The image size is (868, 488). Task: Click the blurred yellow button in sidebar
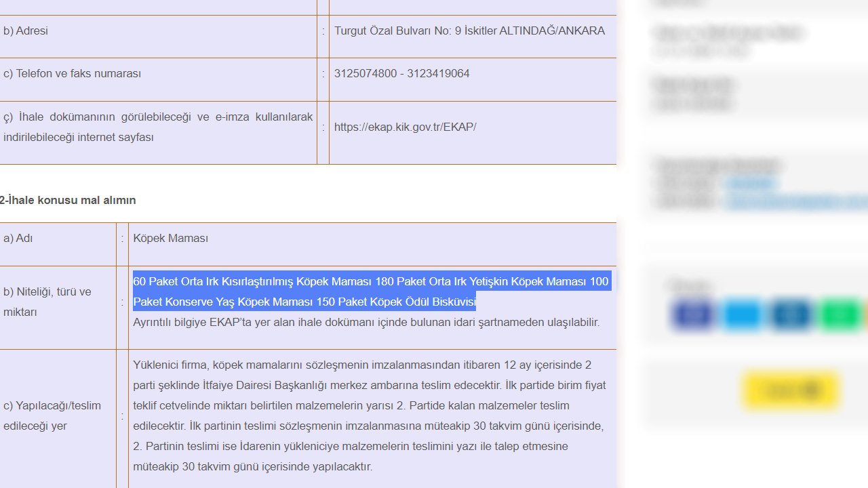coord(791,390)
